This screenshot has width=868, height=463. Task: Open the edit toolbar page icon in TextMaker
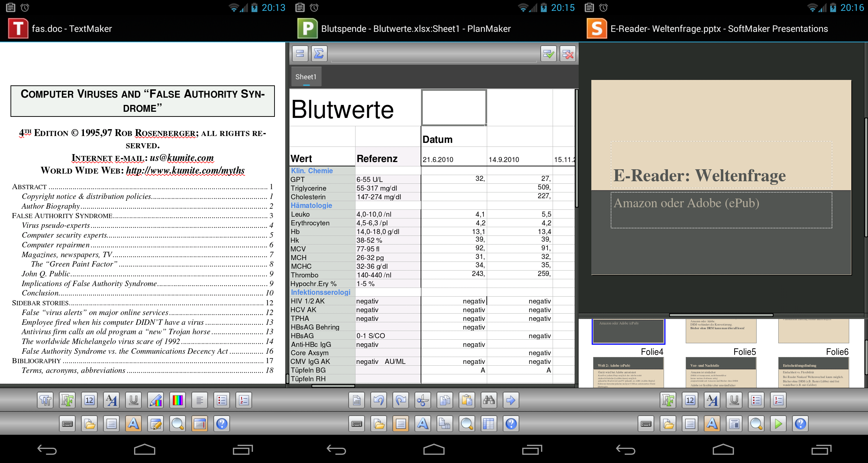(111, 424)
